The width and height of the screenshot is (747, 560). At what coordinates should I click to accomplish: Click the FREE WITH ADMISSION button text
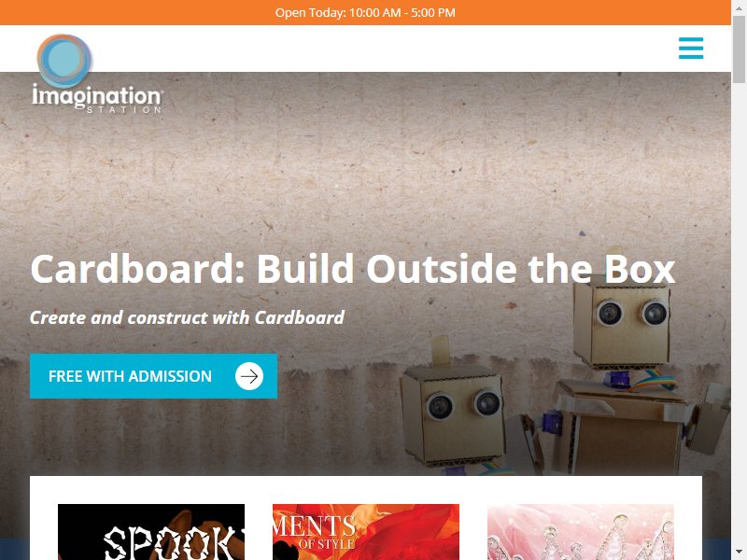(x=130, y=376)
